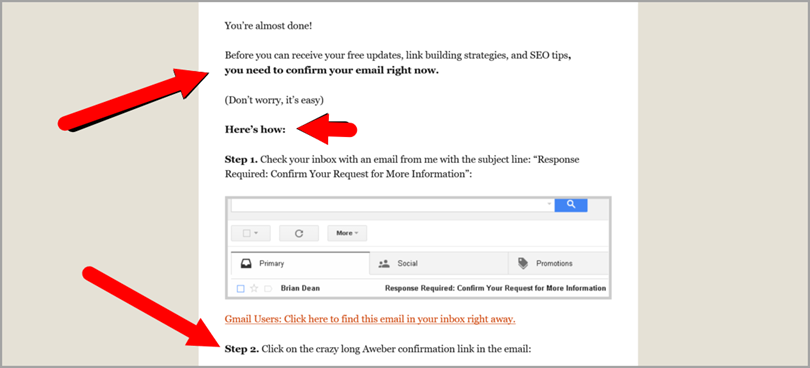
Task: Click the sender name 'Brian Dean'
Action: coord(300,288)
